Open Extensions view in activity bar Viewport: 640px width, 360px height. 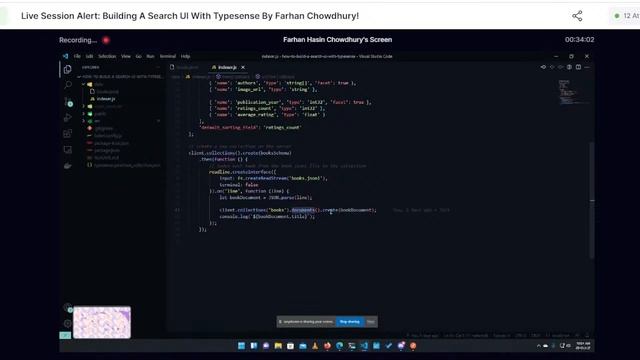[68, 133]
